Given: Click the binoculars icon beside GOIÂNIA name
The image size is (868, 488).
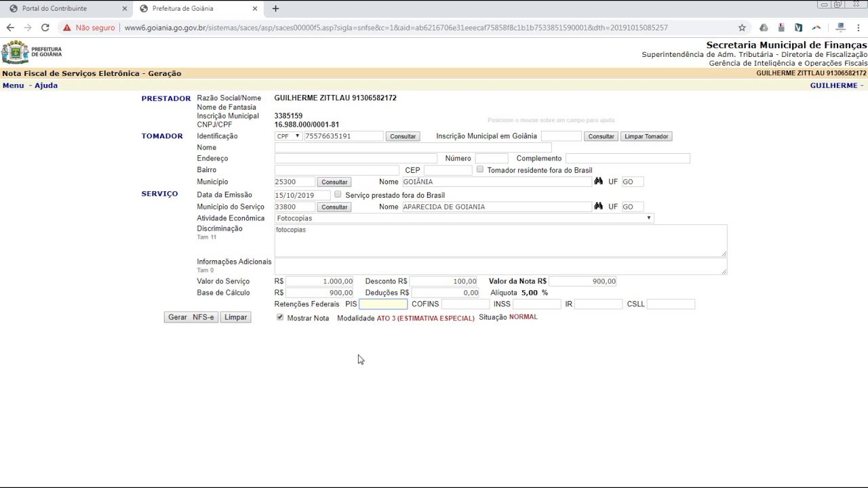Looking at the screenshot, I should tap(598, 182).
